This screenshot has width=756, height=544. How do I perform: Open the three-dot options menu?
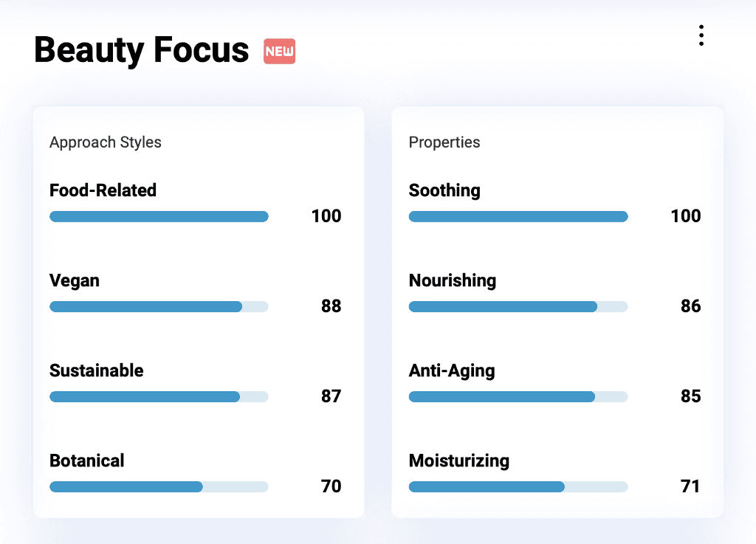[x=701, y=35]
